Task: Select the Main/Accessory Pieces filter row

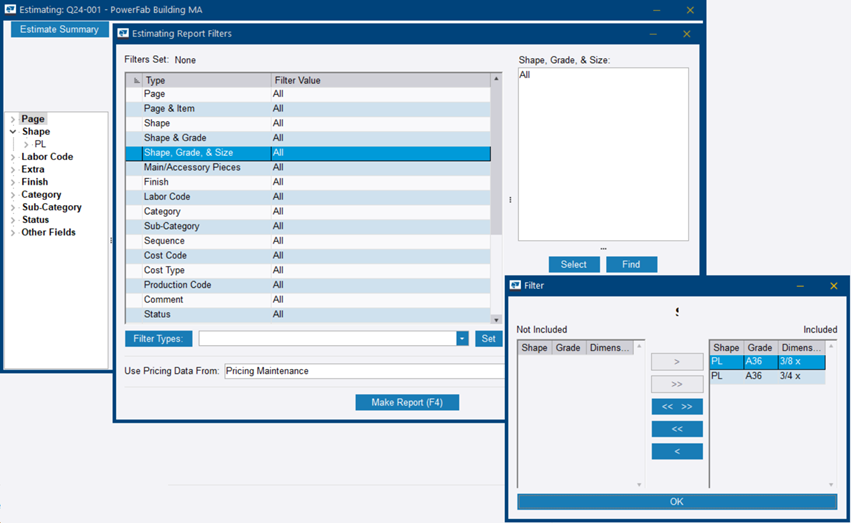Action: pos(192,168)
